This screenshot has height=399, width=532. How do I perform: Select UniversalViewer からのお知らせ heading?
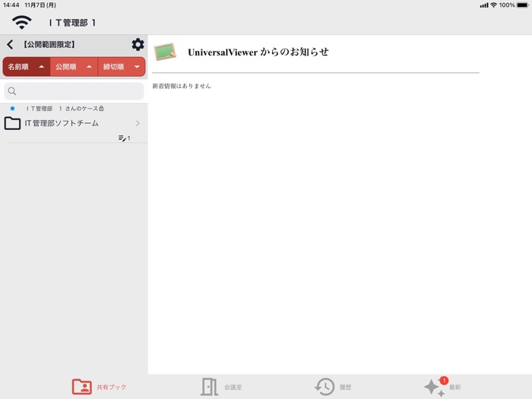point(258,52)
